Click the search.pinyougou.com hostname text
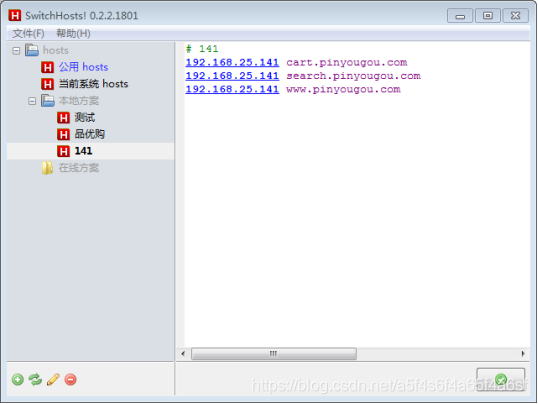 point(353,76)
